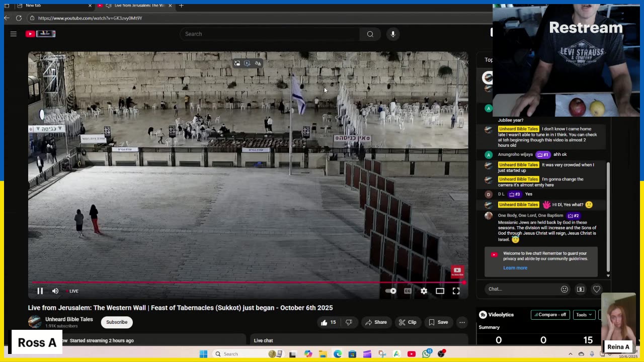Viewport: 644px width, 362px height.
Task: Click the search magnifier button
Action: pyautogui.click(x=370, y=34)
